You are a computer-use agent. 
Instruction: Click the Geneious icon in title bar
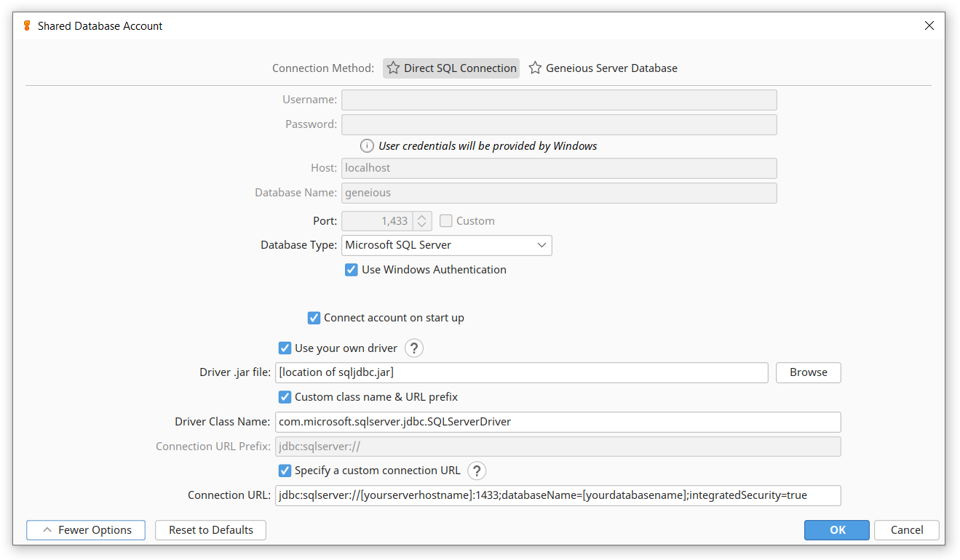coord(27,25)
